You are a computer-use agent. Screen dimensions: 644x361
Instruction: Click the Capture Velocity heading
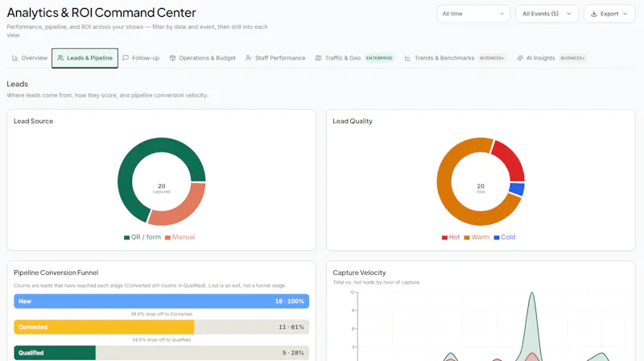point(359,272)
